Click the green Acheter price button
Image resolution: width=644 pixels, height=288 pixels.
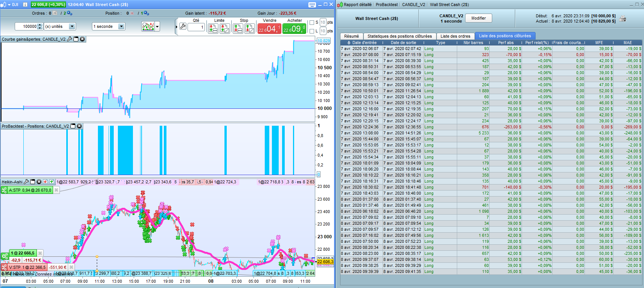[x=294, y=29]
